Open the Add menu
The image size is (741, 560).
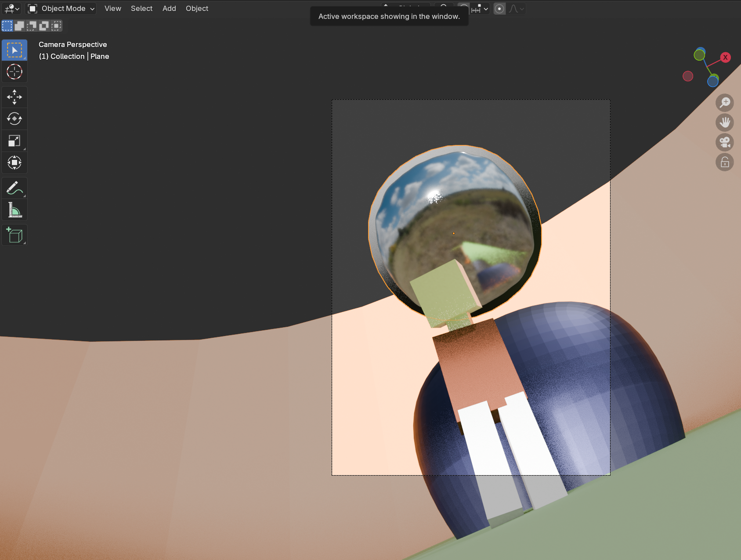(169, 8)
